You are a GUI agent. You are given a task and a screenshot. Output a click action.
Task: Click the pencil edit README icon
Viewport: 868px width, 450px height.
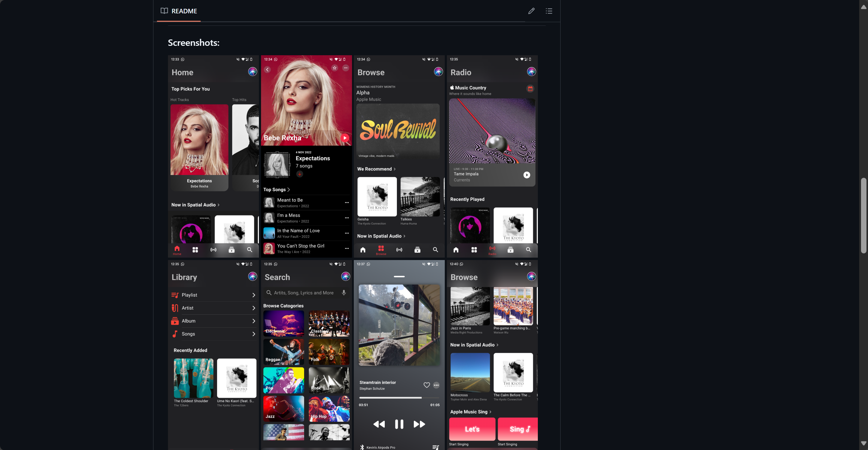coord(531,11)
